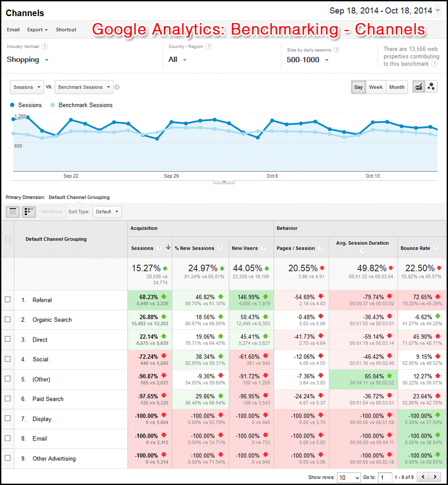Image resolution: width=448 pixels, height=485 pixels.
Task: Open the Sessions metric selector
Action: [26, 87]
